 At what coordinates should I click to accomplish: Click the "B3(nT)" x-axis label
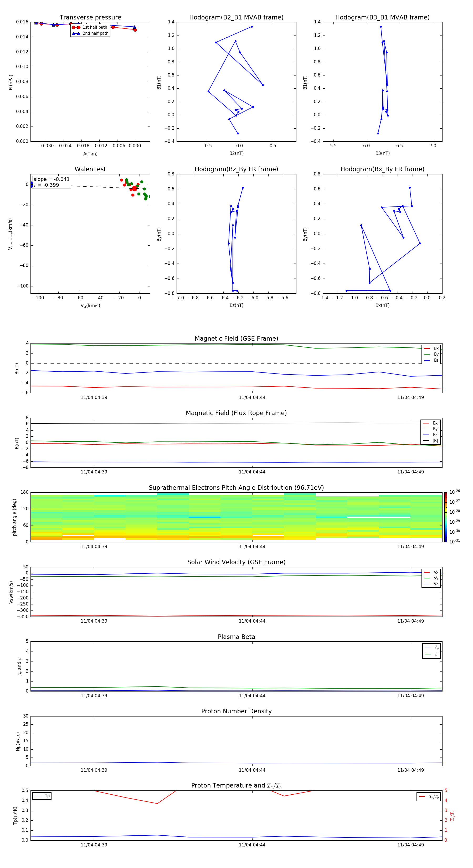click(382, 153)
